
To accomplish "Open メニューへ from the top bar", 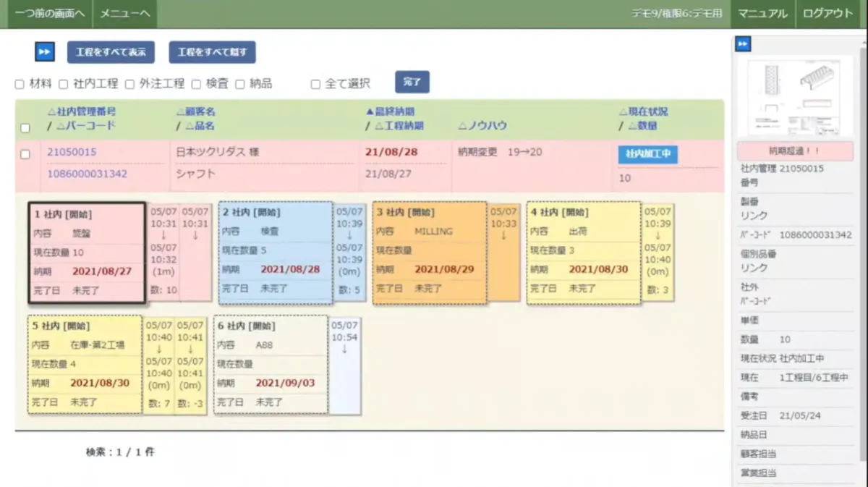I will point(124,13).
